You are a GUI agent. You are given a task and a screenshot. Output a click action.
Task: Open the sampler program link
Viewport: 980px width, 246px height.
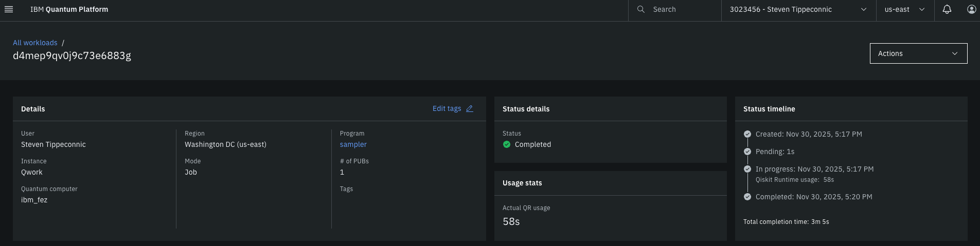[353, 144]
